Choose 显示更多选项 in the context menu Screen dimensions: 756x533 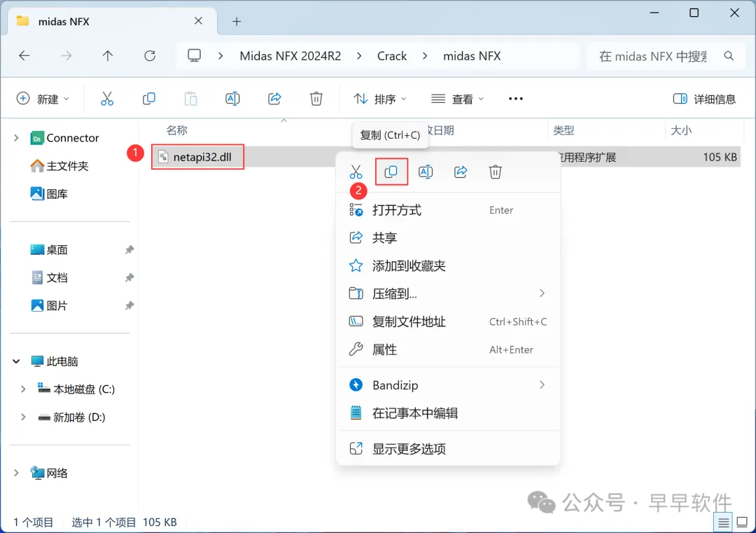[x=449, y=449]
